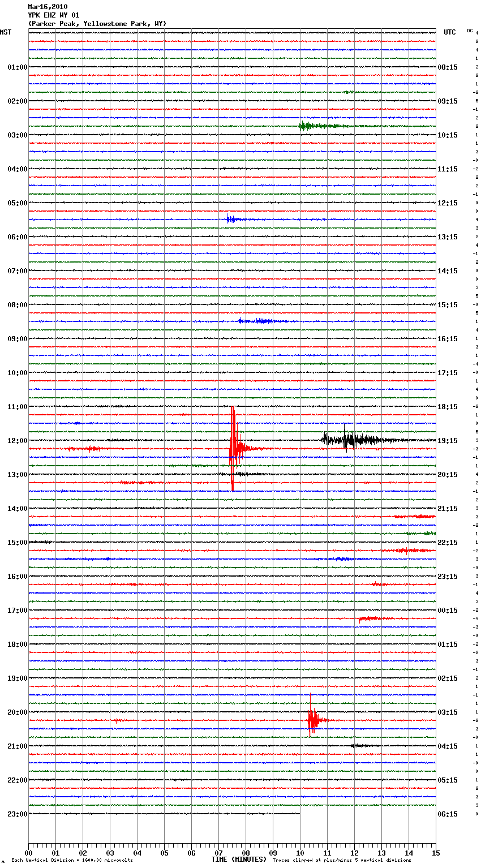Select station code text YPK EHZ WY 01
481x868 pixels.
click(x=54, y=15)
